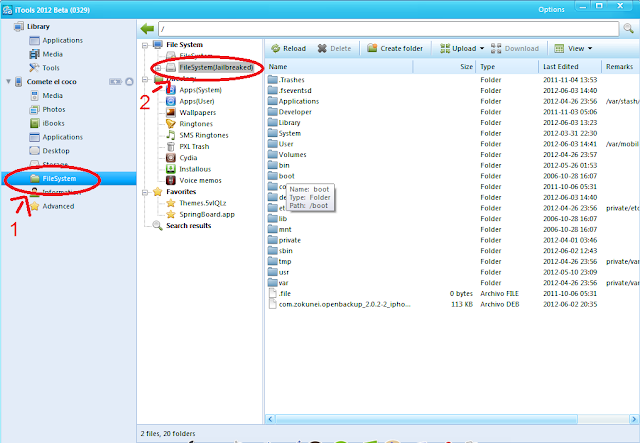640x443 pixels.
Task: Sort by the Last Edited column header
Action: (x=570, y=67)
